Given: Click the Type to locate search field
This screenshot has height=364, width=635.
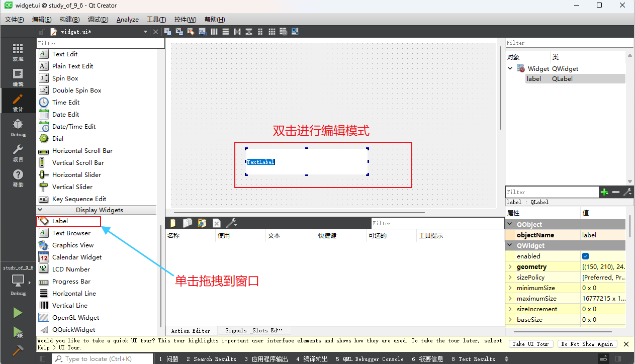Looking at the screenshot, I should [x=103, y=359].
